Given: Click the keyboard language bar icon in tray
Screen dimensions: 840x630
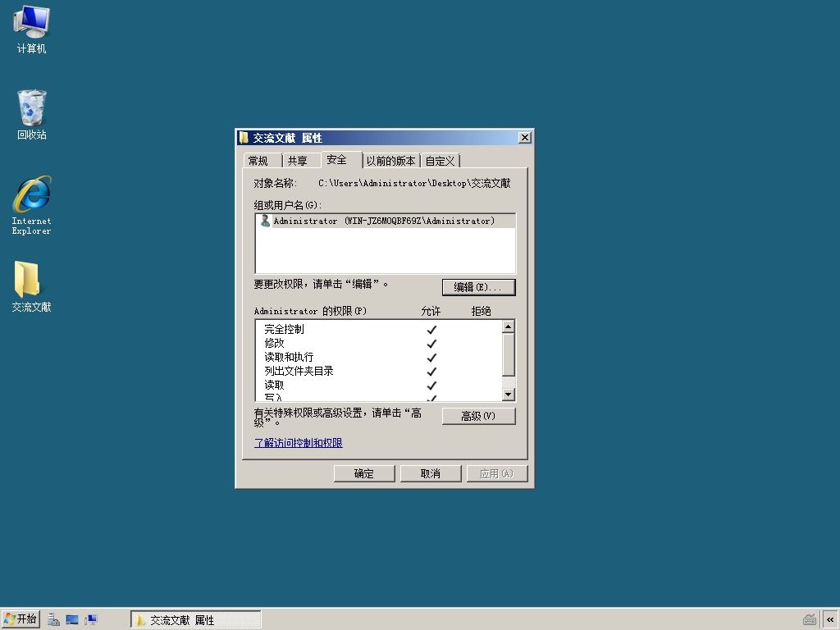Looking at the screenshot, I should tap(810, 620).
